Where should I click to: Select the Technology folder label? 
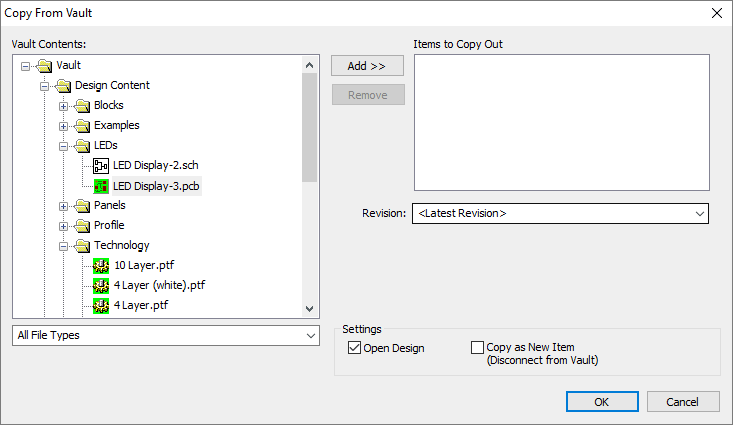[121, 246]
